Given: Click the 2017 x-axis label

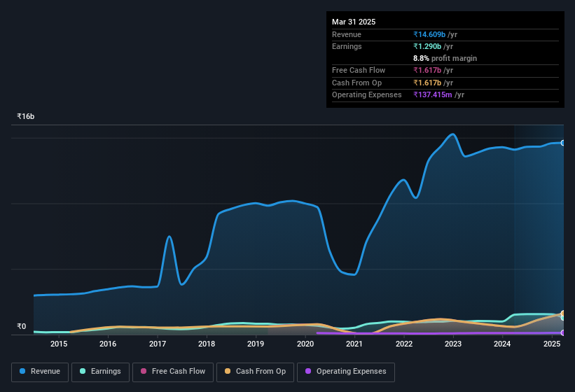Looking at the screenshot, I should pyautogui.click(x=158, y=344).
